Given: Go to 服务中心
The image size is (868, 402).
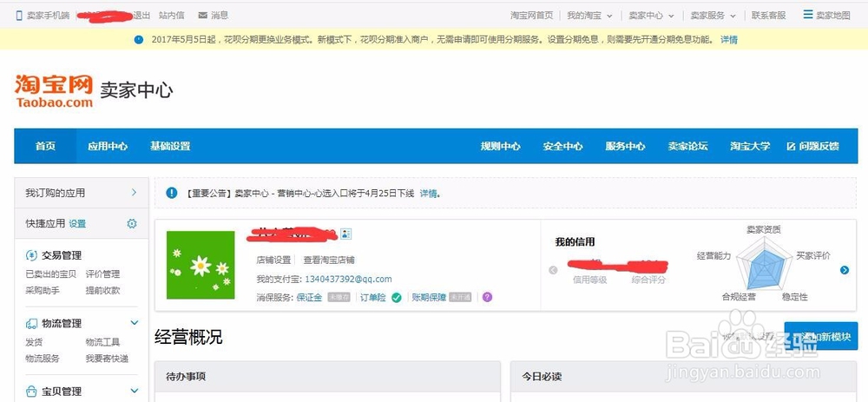Looking at the screenshot, I should 625,146.
